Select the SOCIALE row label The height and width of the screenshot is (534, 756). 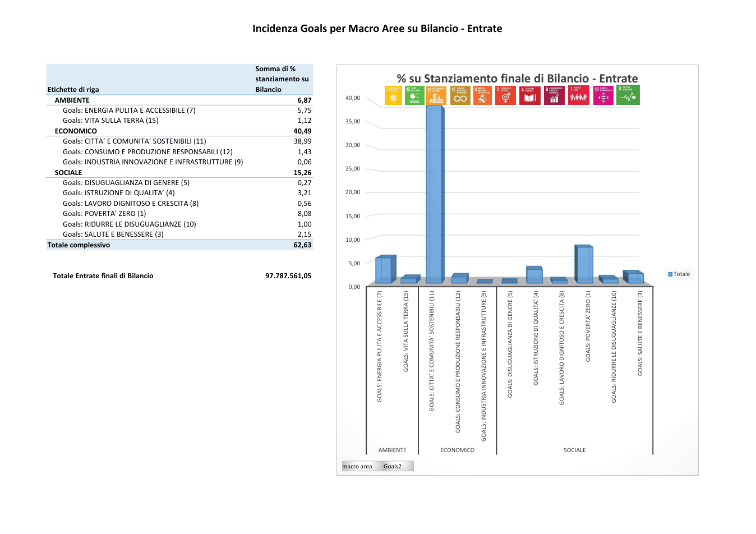tap(68, 173)
